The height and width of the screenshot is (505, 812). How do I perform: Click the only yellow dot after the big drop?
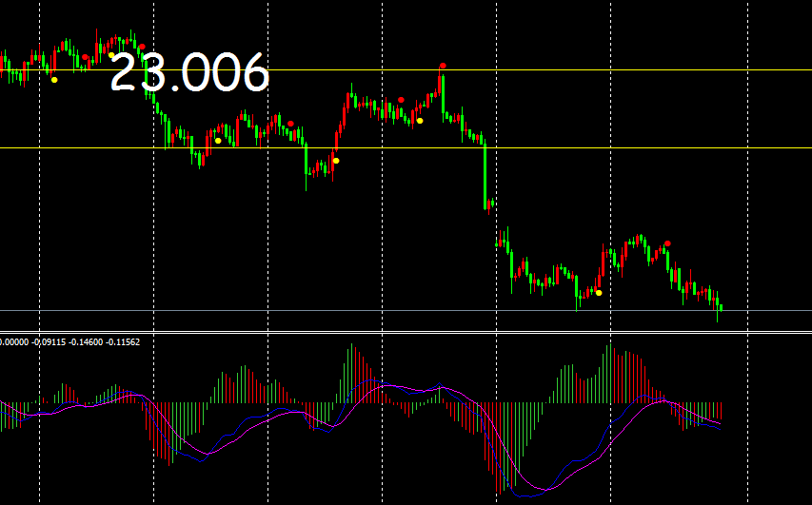tap(599, 293)
